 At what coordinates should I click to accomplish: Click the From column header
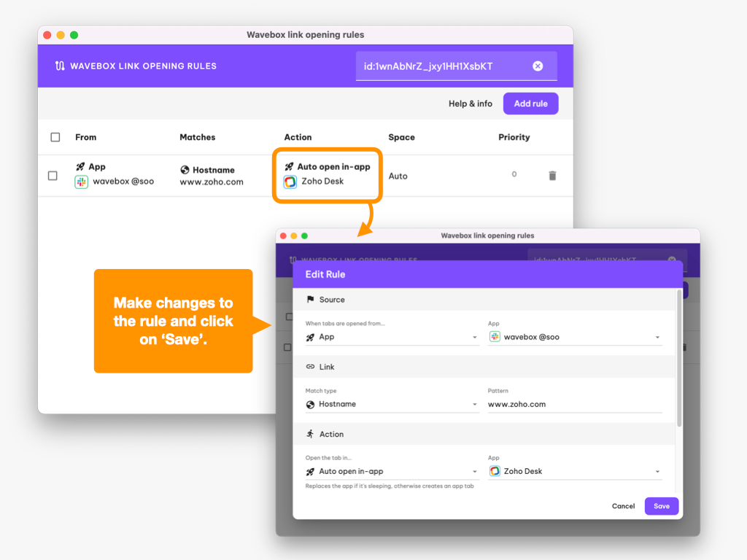tap(86, 137)
